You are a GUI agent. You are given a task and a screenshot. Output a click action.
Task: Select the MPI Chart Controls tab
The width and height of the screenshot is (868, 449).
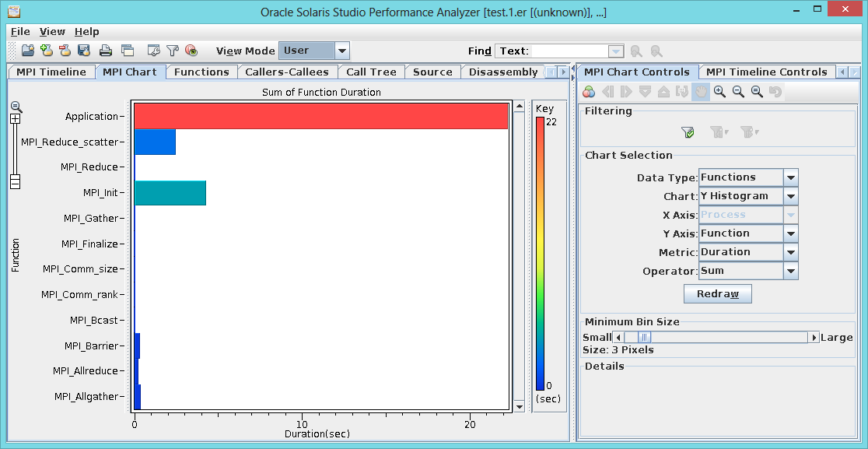click(637, 72)
